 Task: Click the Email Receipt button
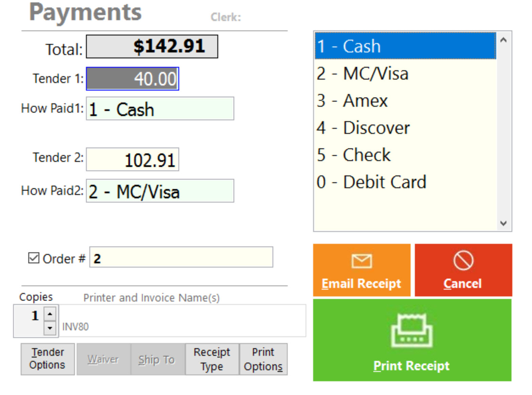click(x=361, y=270)
